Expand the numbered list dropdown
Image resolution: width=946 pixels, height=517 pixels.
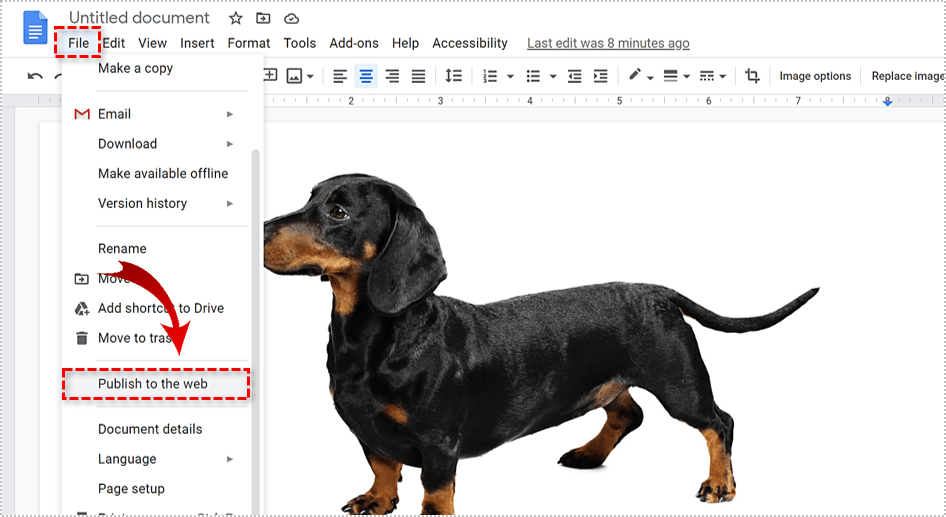[510, 76]
